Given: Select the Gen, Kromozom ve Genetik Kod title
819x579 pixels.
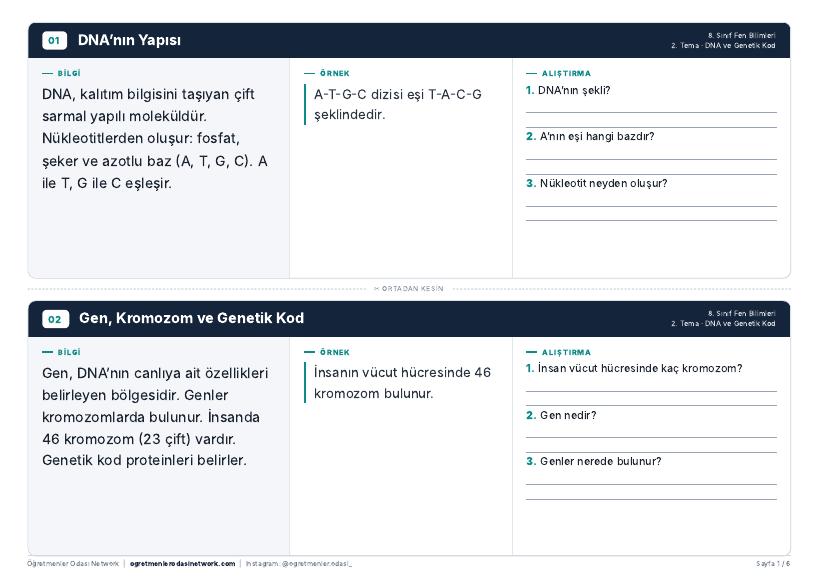Looking at the screenshot, I should (191, 318).
